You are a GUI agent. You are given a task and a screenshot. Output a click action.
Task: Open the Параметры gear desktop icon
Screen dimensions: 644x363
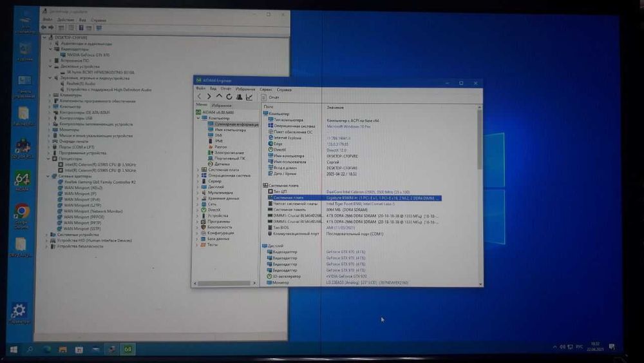click(x=19, y=313)
